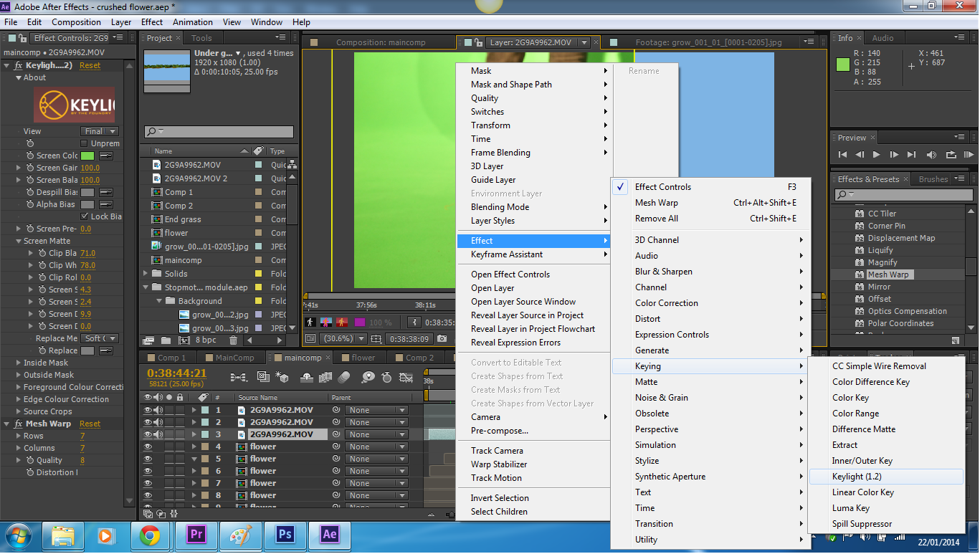Click the snapshot camera icon in viewer
The image size is (980, 554).
(x=442, y=339)
